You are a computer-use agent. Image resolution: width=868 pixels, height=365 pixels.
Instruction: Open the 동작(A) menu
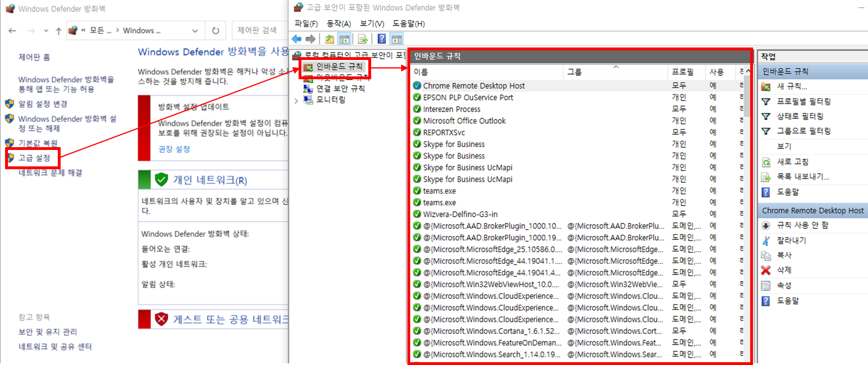pos(339,24)
